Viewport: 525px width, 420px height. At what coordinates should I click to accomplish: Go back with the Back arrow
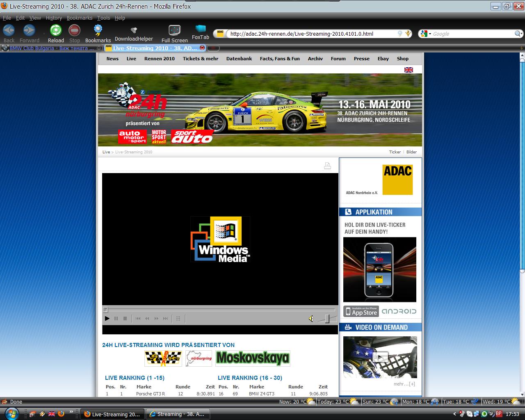pos(9,30)
